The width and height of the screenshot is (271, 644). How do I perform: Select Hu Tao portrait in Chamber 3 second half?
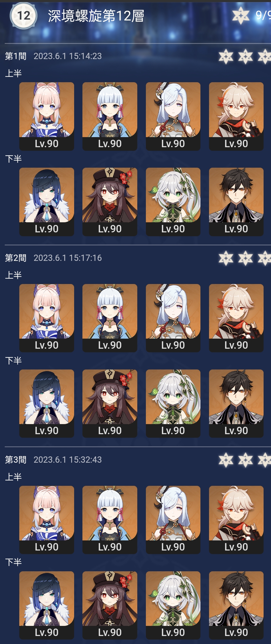[110, 605]
